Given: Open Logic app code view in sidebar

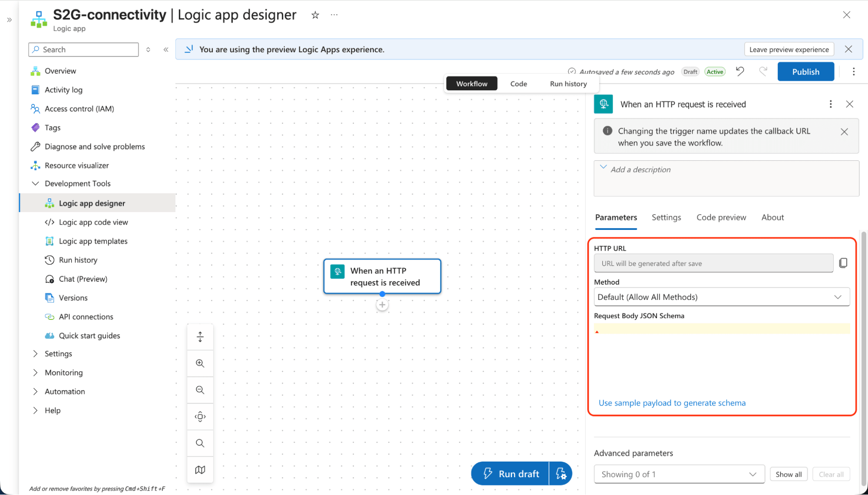Looking at the screenshot, I should point(93,223).
